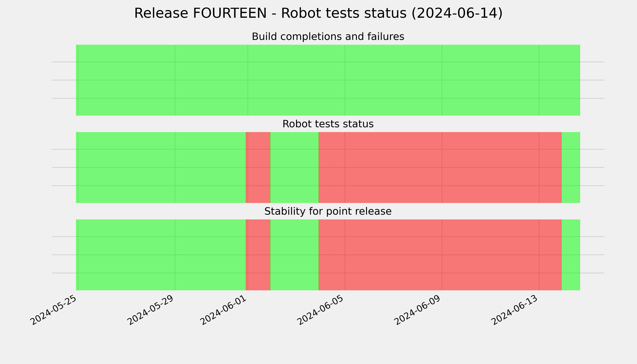The height and width of the screenshot is (364, 637).
Task: Click the wide red region in Robot tests status
Action: [x=440, y=167]
